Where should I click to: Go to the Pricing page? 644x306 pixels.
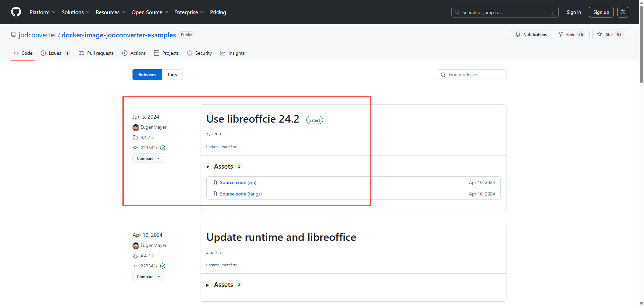point(218,12)
